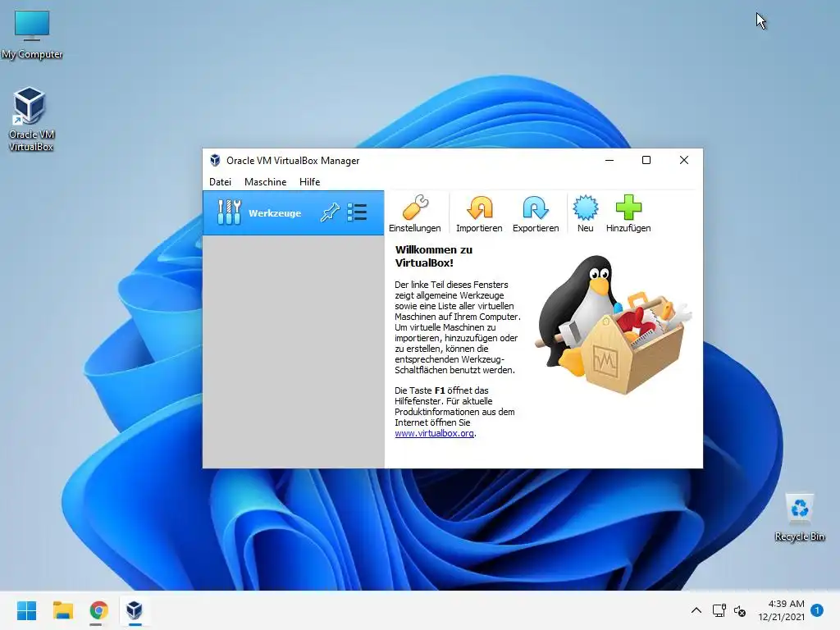The image size is (840, 630).
Task: Open the Windows Start menu
Action: pos(26,610)
